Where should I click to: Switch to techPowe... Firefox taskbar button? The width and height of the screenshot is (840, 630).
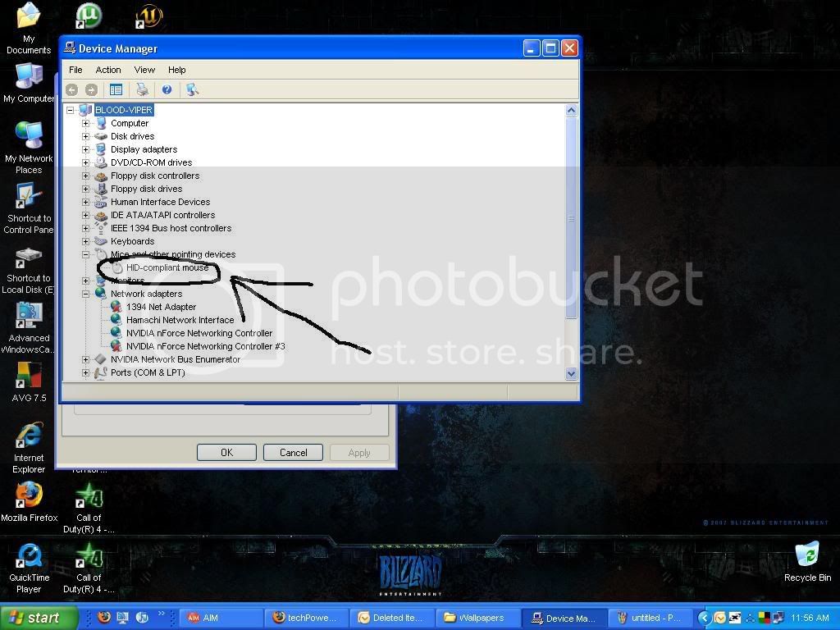point(307,618)
